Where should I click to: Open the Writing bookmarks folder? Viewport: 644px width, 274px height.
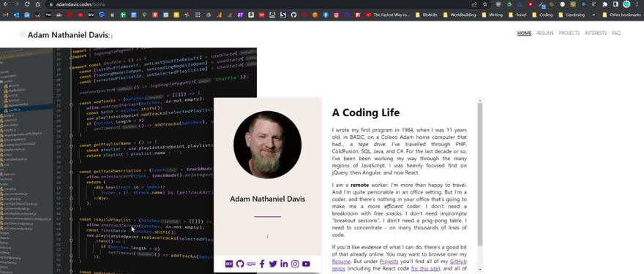[493, 15]
